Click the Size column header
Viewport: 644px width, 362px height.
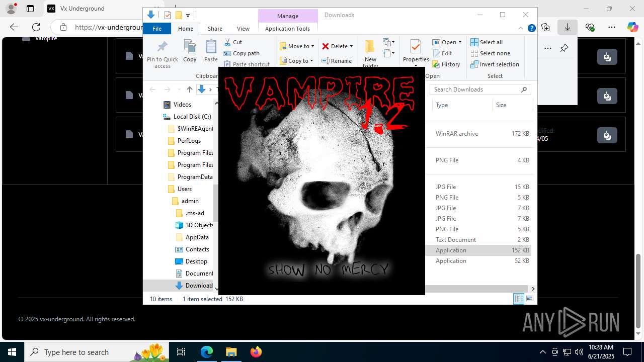(512, 105)
